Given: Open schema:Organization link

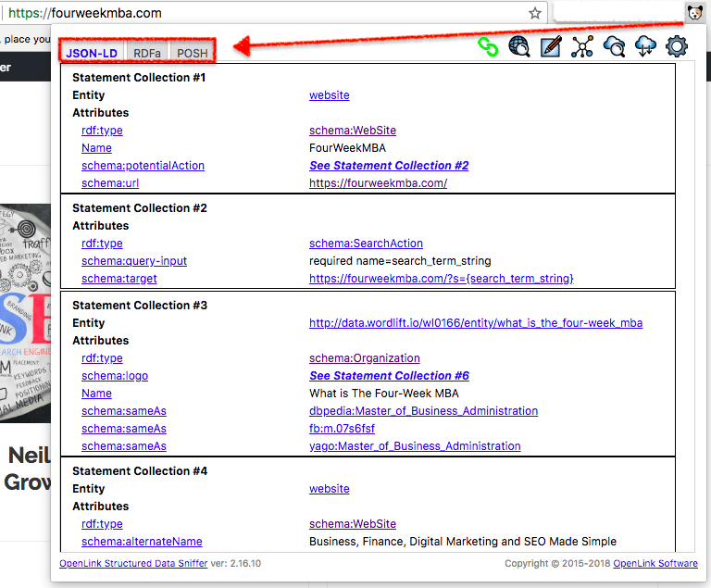Looking at the screenshot, I should click(x=365, y=358).
